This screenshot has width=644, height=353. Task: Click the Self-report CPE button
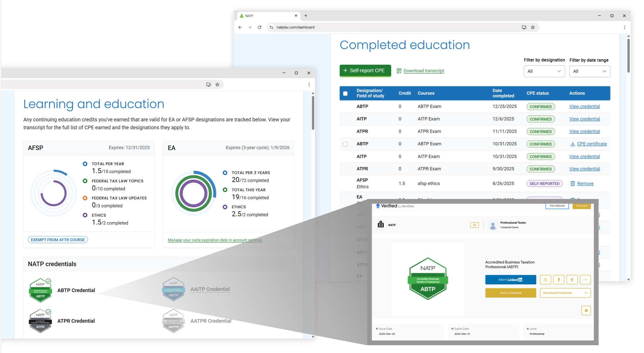(x=365, y=71)
